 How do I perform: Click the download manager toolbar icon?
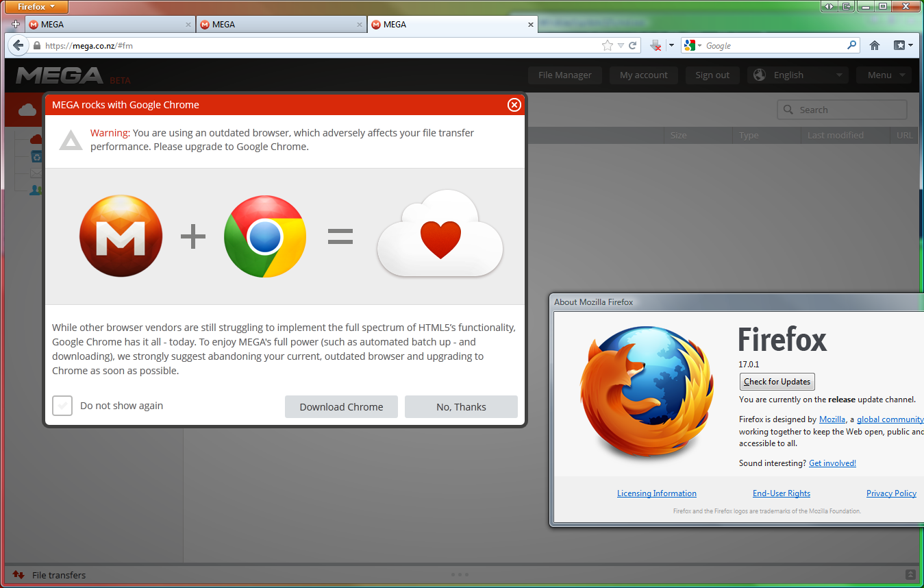(x=655, y=46)
